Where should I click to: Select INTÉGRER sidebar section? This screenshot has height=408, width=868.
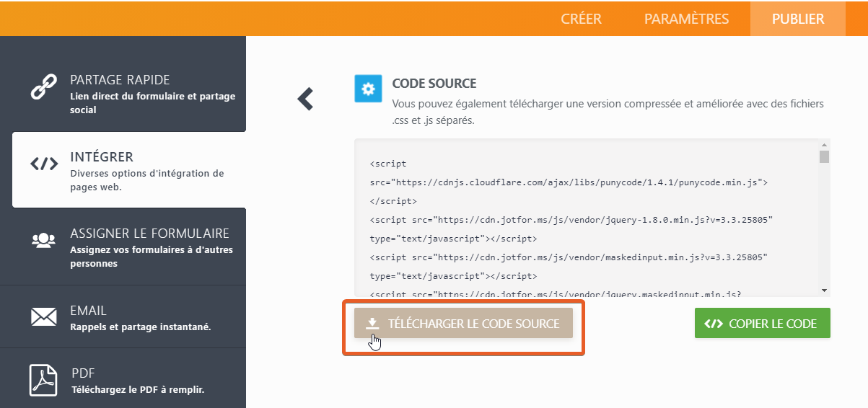click(x=128, y=170)
